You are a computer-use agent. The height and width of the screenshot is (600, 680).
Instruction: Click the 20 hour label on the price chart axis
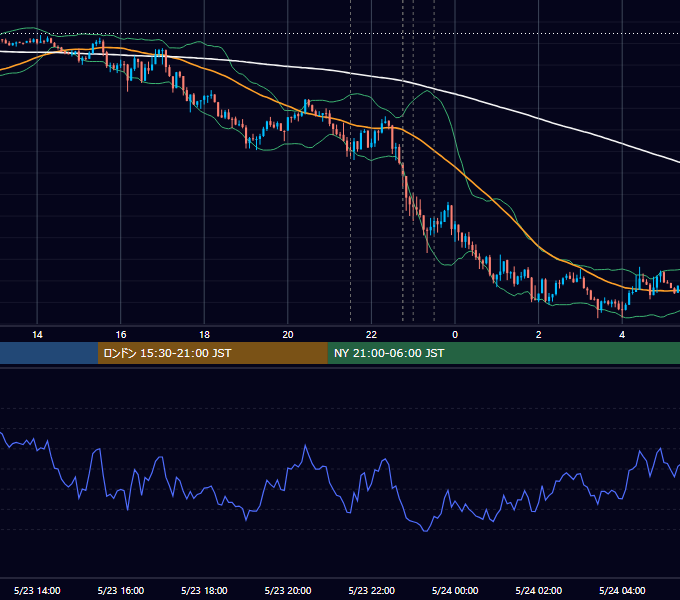pos(288,335)
